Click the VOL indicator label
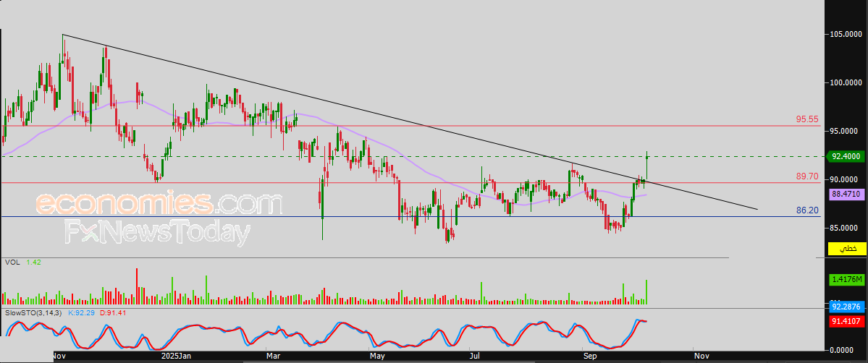 tap(13, 262)
